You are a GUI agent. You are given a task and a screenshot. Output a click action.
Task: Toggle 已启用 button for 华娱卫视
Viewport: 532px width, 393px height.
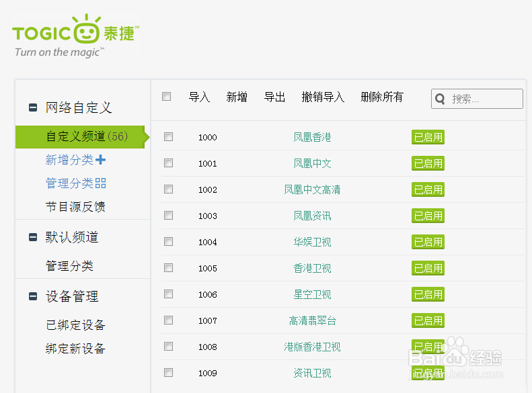click(x=428, y=242)
